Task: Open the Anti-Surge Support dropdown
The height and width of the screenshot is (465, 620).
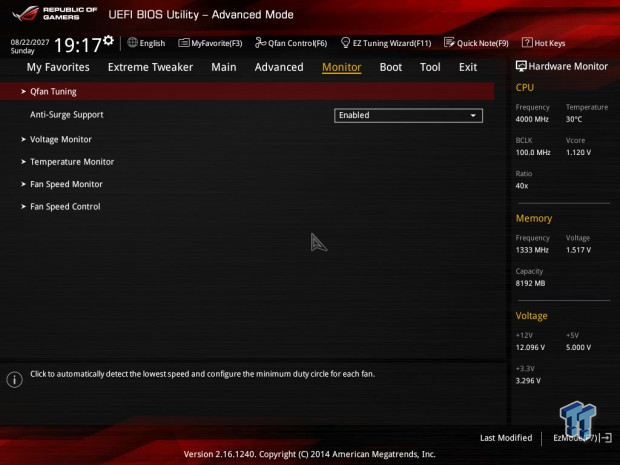Action: (408, 115)
